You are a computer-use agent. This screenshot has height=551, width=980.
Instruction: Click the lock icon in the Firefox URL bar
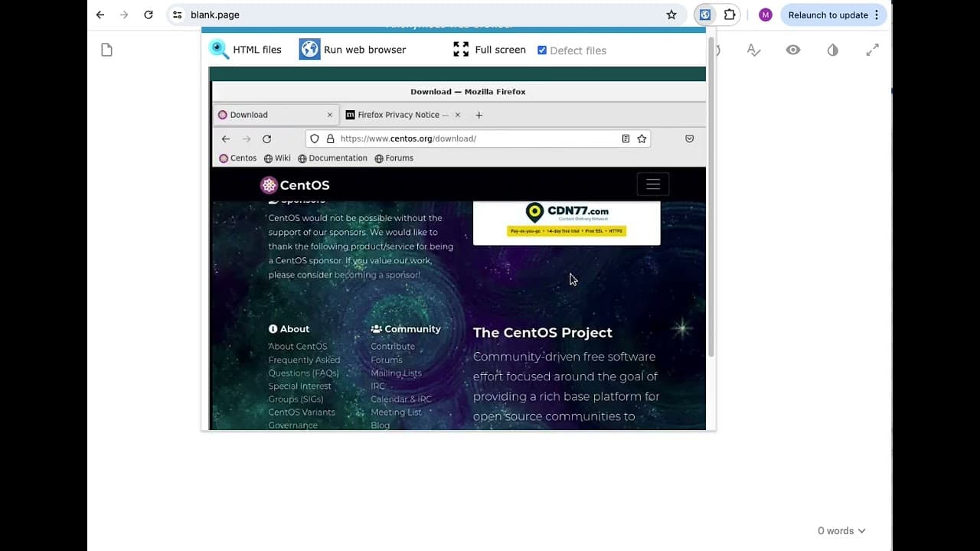pos(331,139)
